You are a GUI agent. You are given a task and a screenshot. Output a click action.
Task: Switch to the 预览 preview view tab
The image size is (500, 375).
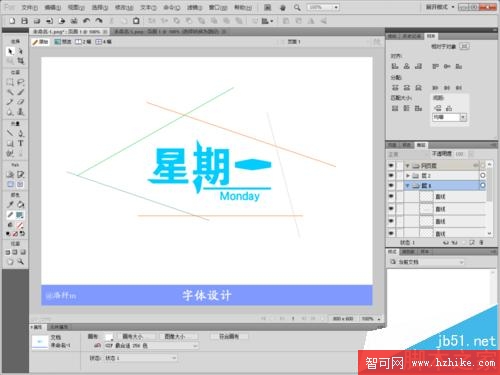point(63,42)
